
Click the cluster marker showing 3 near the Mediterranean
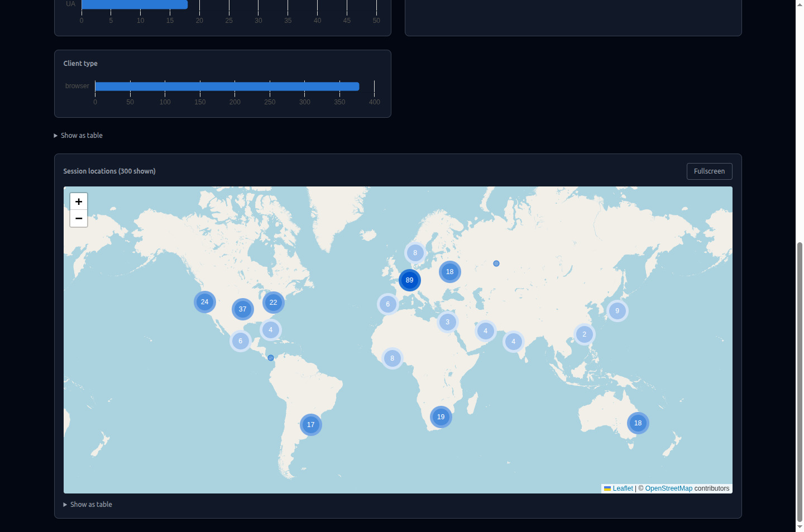tap(448, 322)
